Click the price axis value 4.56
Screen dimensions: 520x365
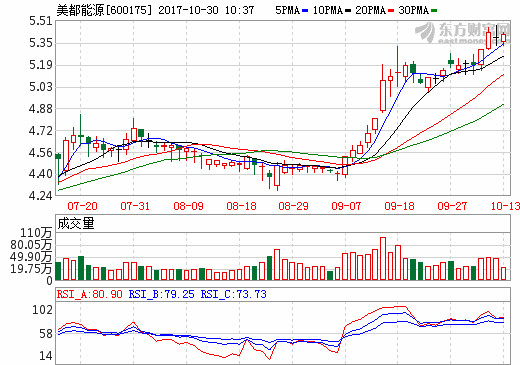[41, 153]
